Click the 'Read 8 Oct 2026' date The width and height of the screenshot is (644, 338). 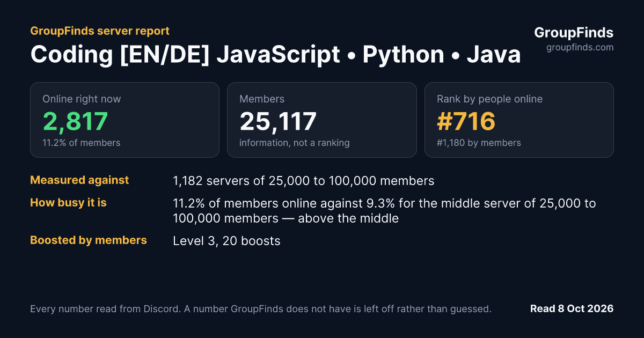pos(572,308)
